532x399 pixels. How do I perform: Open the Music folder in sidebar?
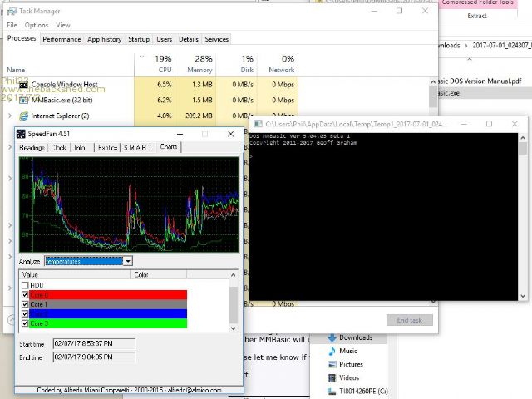pyautogui.click(x=349, y=351)
